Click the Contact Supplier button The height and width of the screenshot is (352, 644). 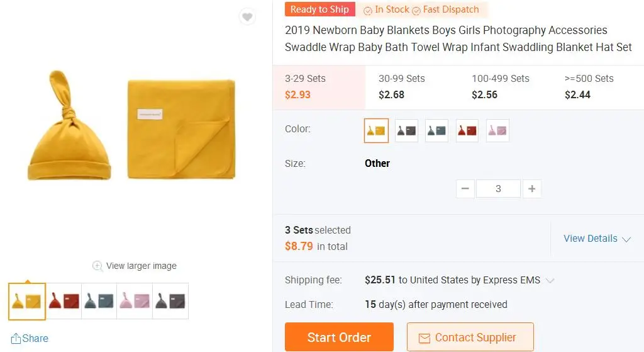point(470,338)
